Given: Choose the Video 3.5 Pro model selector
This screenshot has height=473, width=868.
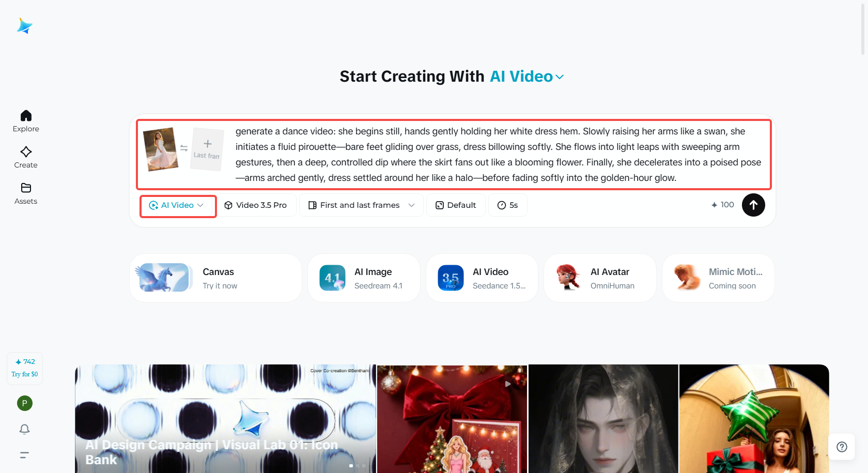Looking at the screenshot, I should [256, 205].
